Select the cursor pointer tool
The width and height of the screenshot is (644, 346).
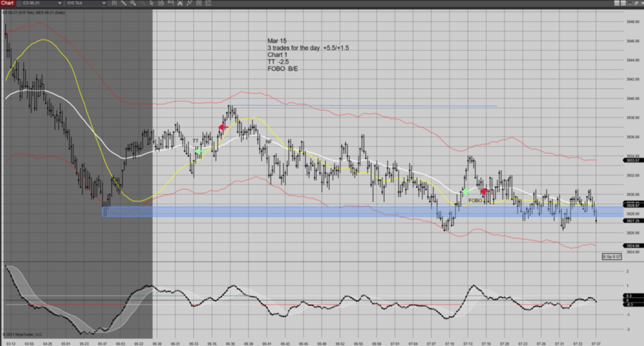tap(150, 3)
